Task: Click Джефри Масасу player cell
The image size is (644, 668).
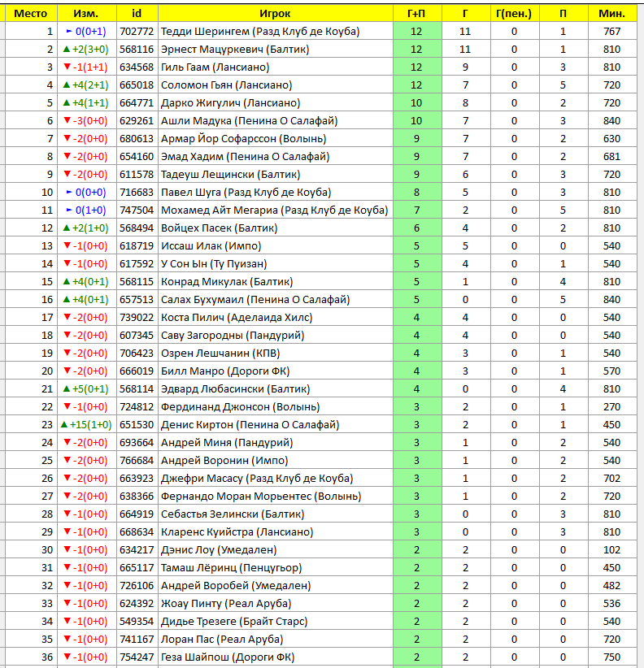Action: click(x=276, y=479)
